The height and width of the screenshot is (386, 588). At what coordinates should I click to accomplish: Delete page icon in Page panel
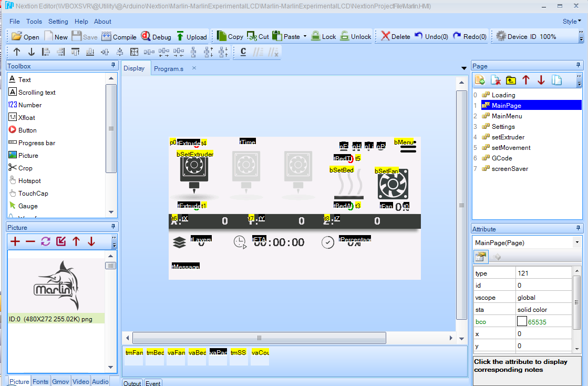pyautogui.click(x=496, y=80)
